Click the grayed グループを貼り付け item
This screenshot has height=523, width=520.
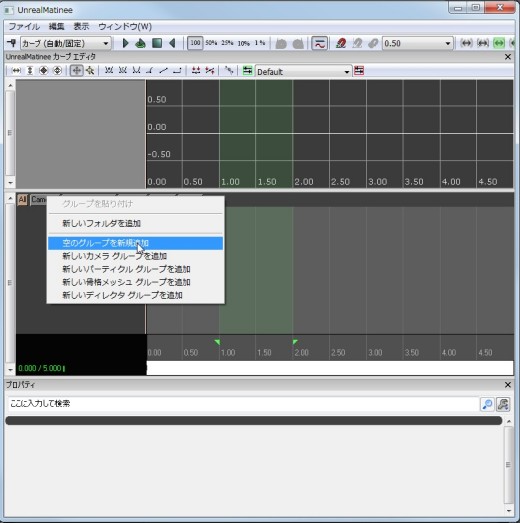coord(135,203)
